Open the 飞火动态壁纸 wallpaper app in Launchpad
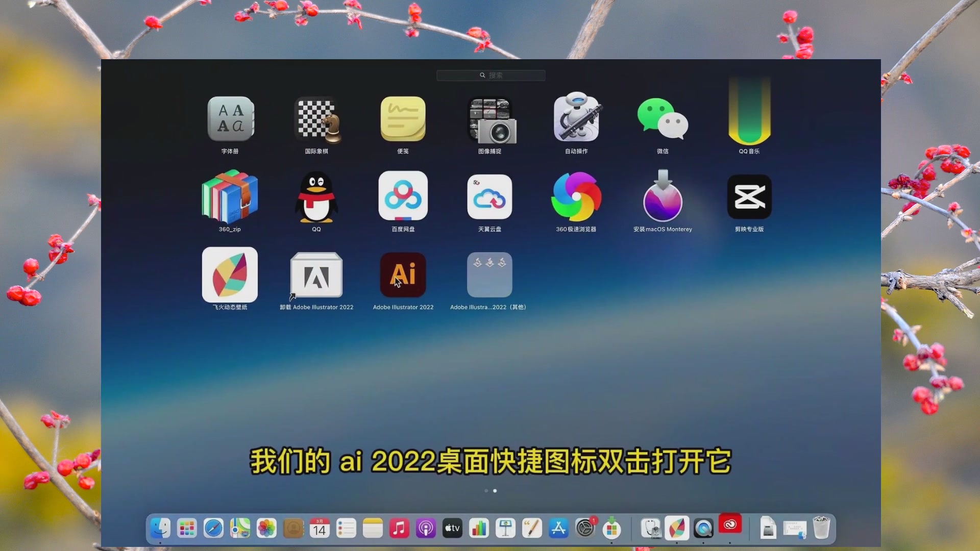Viewport: 980px width, 551px height. 230,275
